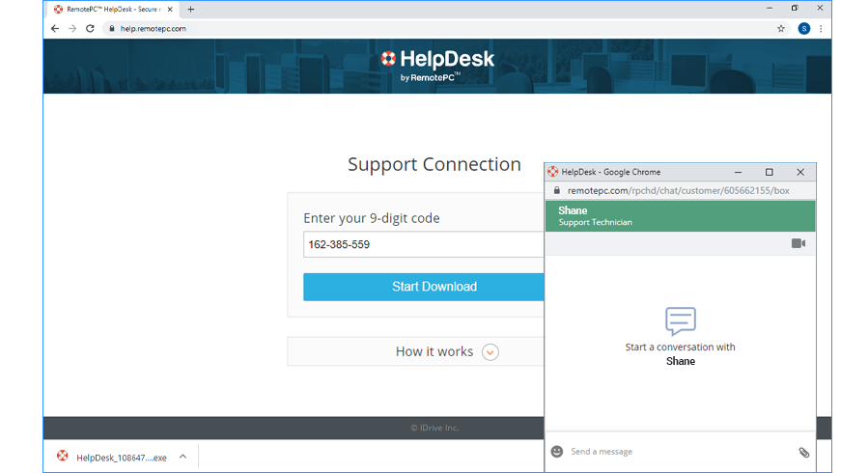Click the Send a message field
Screen dimensions: 868x473
point(676,452)
